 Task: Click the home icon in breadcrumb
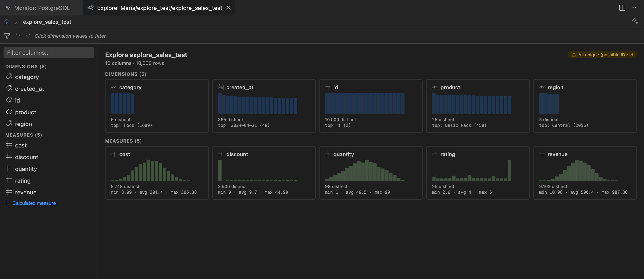[x=7, y=22]
